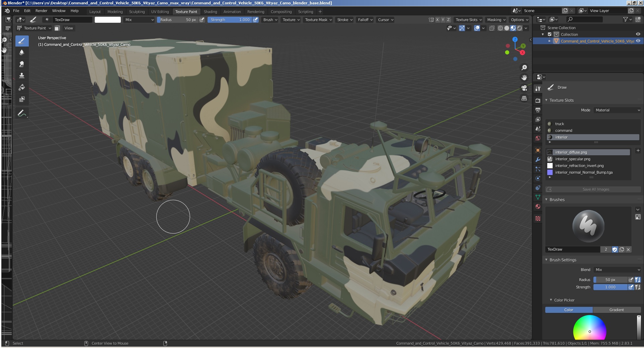Open outliner filter funnel dropdown
Image resolution: width=644 pixels, height=348 pixels.
(627, 19)
